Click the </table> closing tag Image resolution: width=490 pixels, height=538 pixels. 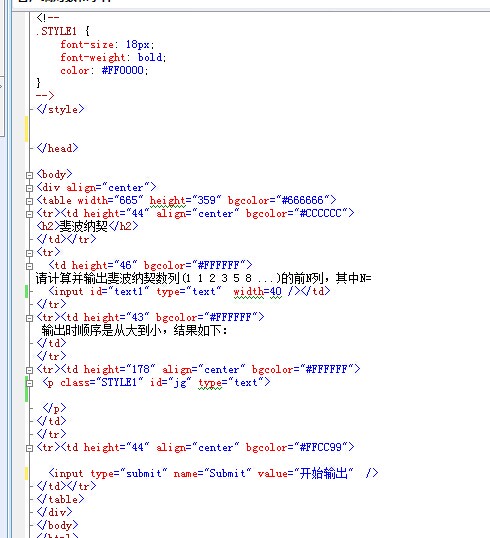point(60,499)
